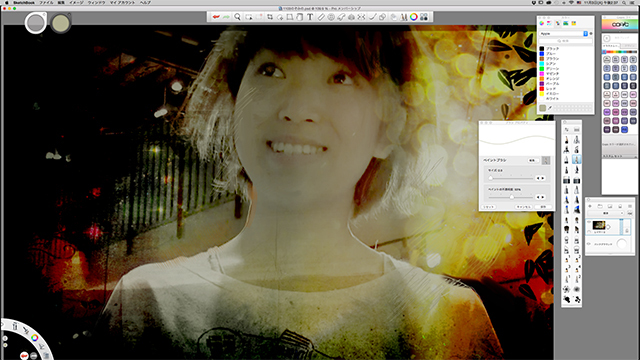Click the Add Layer icon in Layers panel
Screen dimensions: 640x360
(x=590, y=206)
